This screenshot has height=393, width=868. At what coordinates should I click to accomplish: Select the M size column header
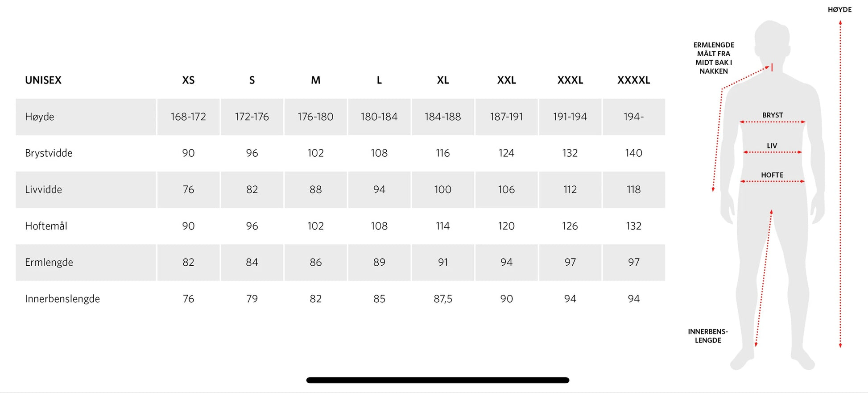pos(315,80)
